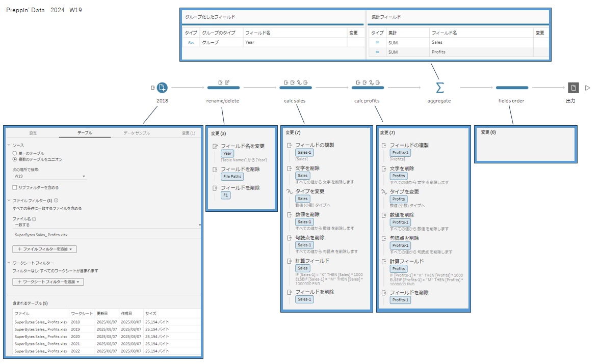The image size is (600, 364).
Task: Click the Year field pill in rename/delete panel
Action: pos(227,153)
